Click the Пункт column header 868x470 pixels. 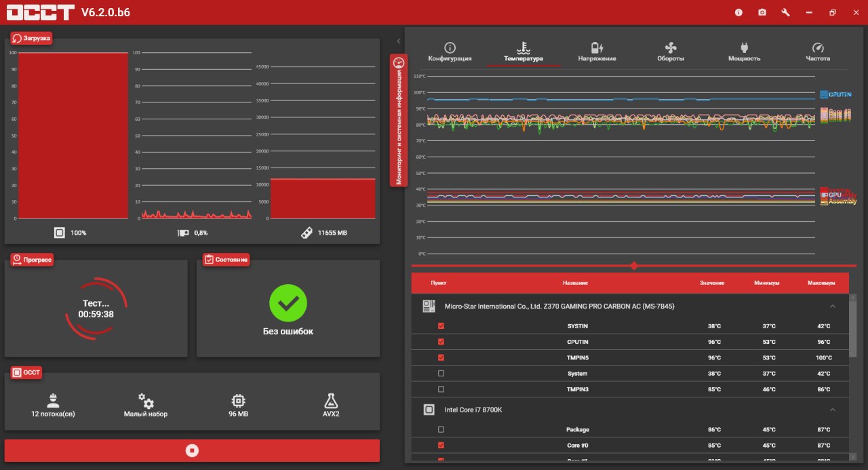point(439,283)
